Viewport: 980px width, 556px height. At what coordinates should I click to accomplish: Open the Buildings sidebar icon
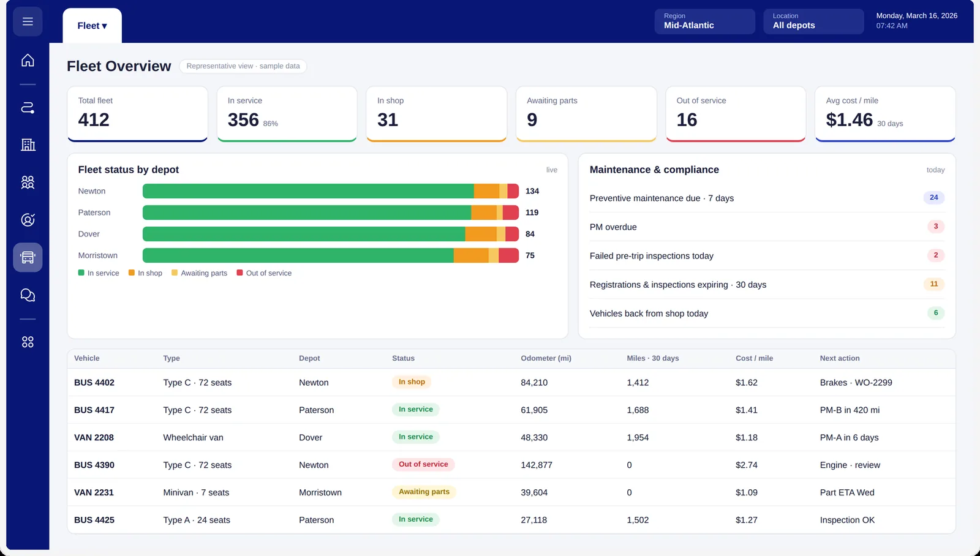28,145
